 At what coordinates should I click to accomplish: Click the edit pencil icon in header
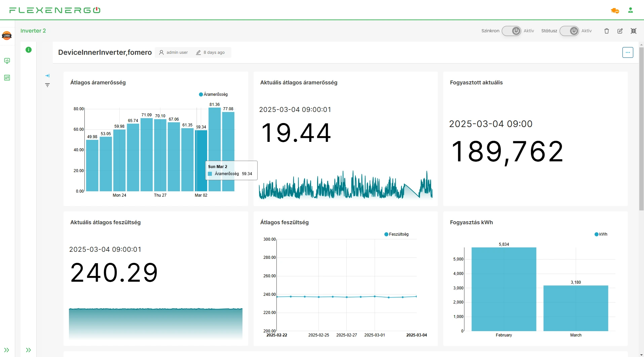coord(620,31)
